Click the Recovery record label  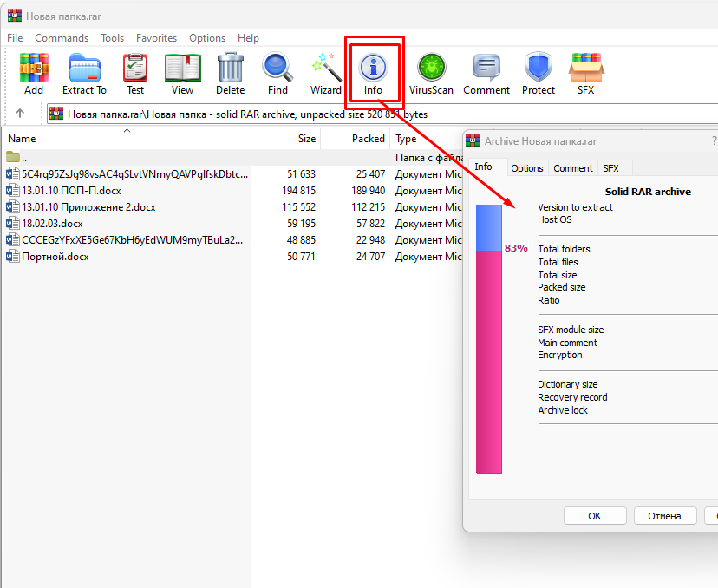click(572, 397)
